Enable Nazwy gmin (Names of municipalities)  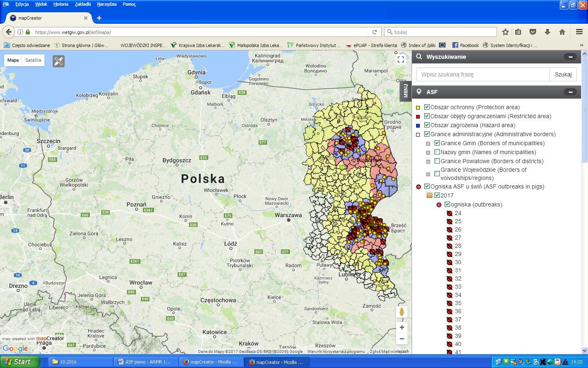[x=437, y=152]
